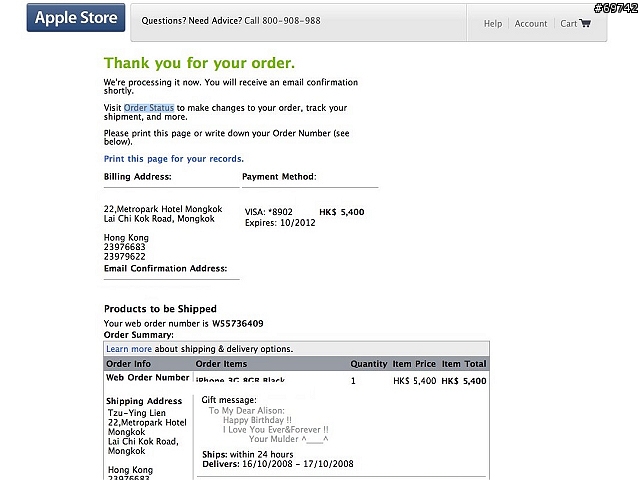This screenshot has height=480, width=640.
Task: Click the Item Total column header
Action: [x=464, y=364]
